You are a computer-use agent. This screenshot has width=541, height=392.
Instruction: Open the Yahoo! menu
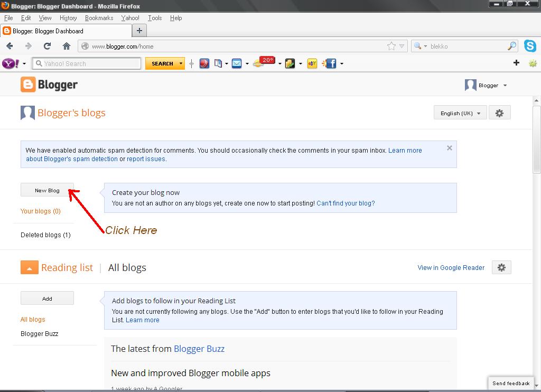pyautogui.click(x=130, y=18)
